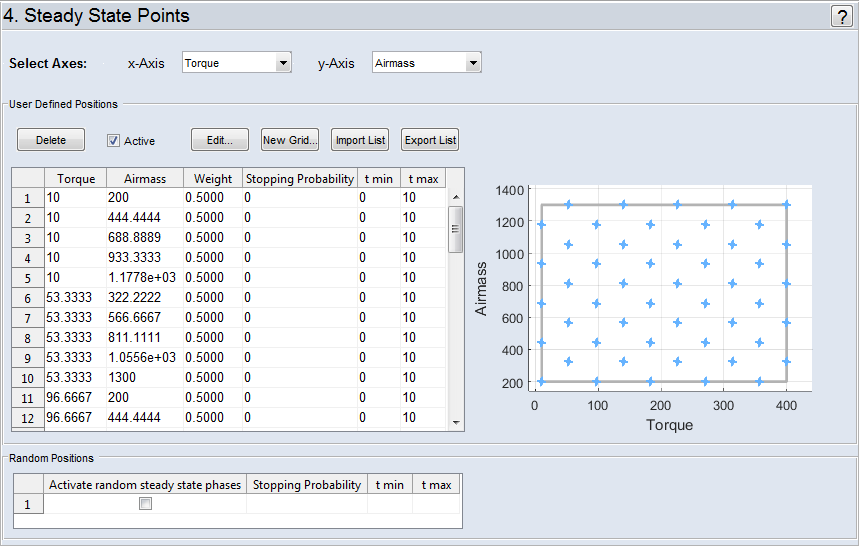Open the y-Axis Airmass dropdown

(x=427, y=63)
